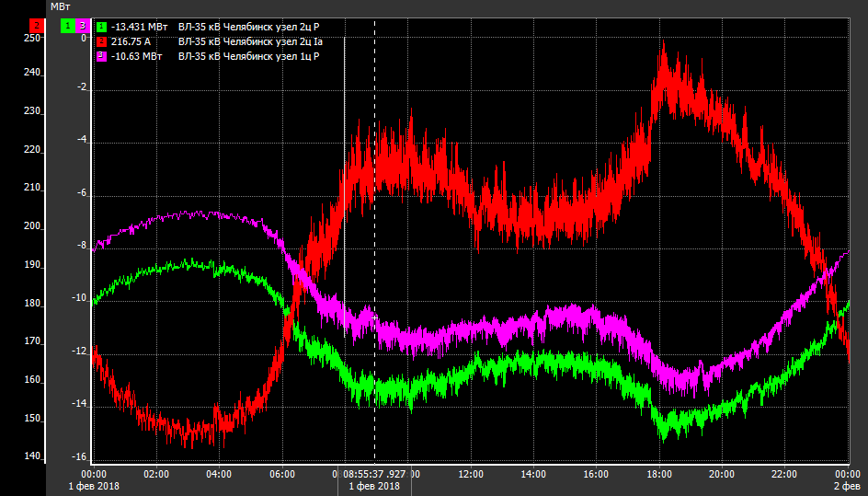Select legend value 216.75 A
The height and width of the screenshot is (496, 868).
click(x=131, y=41)
